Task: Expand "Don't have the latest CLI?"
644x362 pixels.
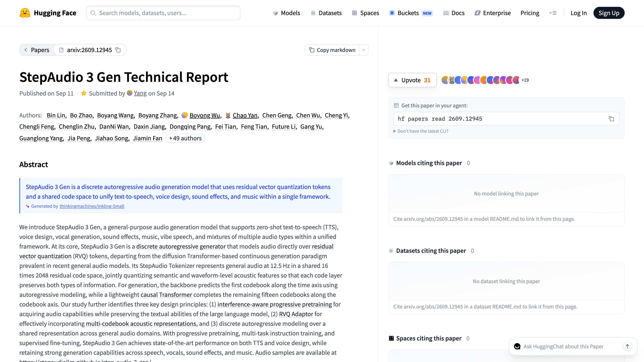Action: click(x=421, y=131)
